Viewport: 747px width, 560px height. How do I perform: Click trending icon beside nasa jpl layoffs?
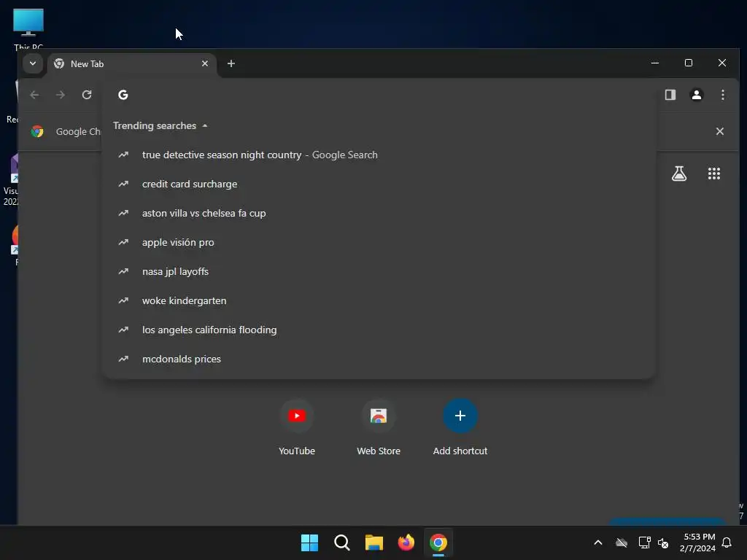pos(123,271)
